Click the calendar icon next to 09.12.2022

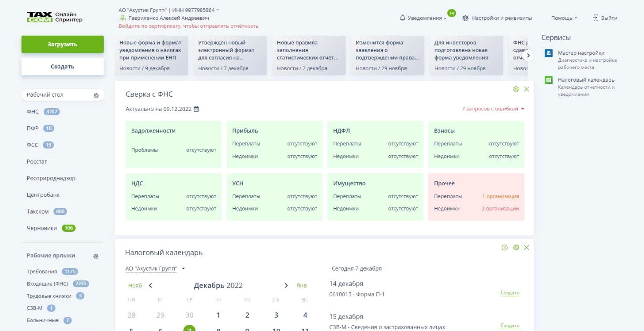[196, 109]
